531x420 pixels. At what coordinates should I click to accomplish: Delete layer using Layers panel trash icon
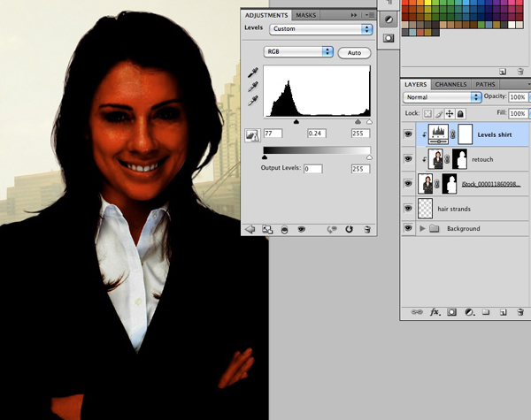pos(519,312)
